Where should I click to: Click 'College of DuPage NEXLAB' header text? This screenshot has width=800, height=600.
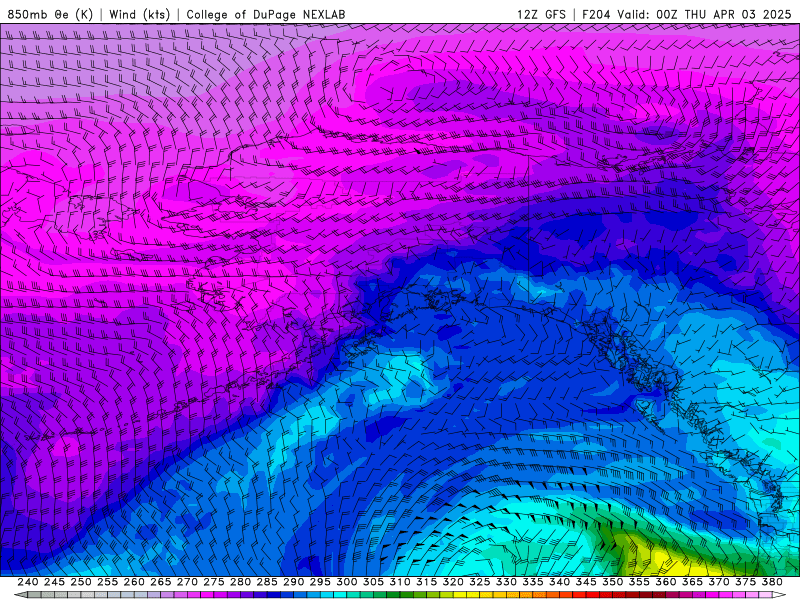266,14
